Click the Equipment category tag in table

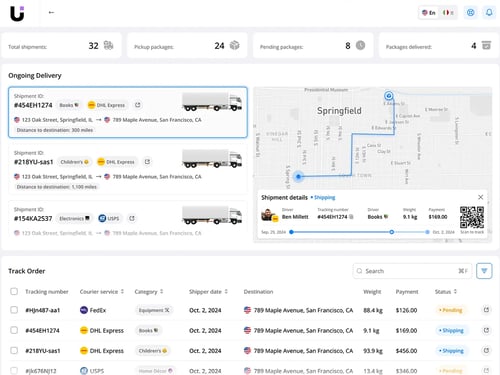154,310
